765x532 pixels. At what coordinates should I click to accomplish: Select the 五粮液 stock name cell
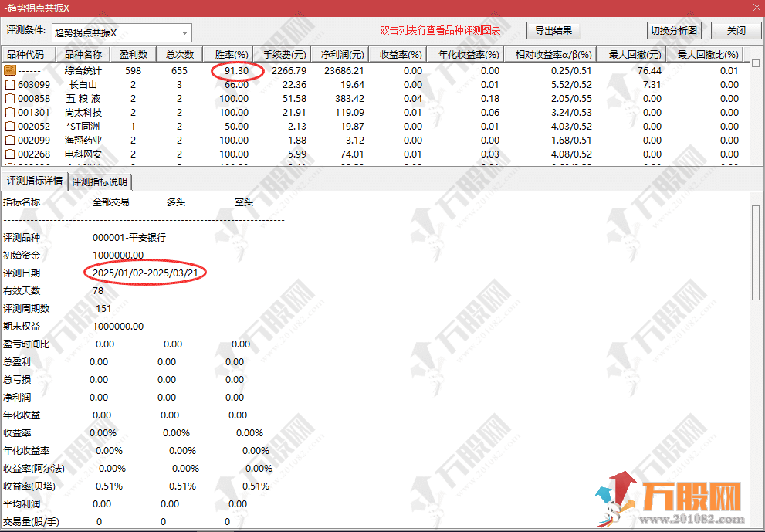click(83, 99)
